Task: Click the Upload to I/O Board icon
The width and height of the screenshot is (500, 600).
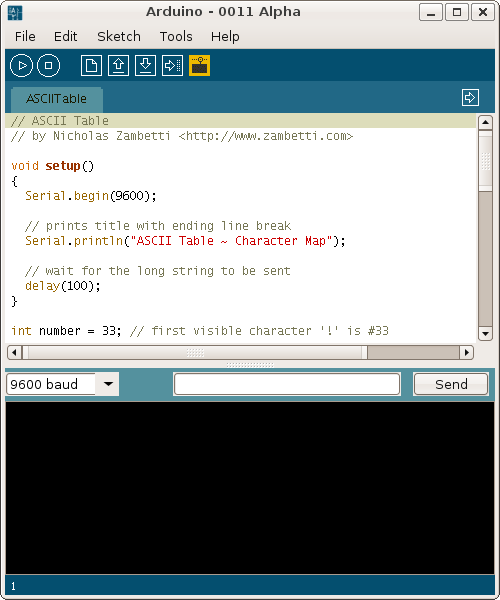Action: pos(173,66)
